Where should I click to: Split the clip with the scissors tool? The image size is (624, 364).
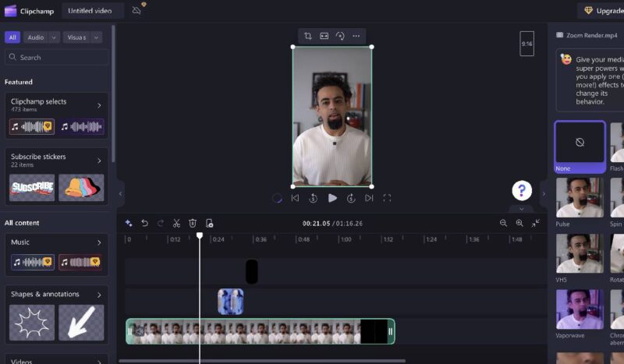click(176, 223)
